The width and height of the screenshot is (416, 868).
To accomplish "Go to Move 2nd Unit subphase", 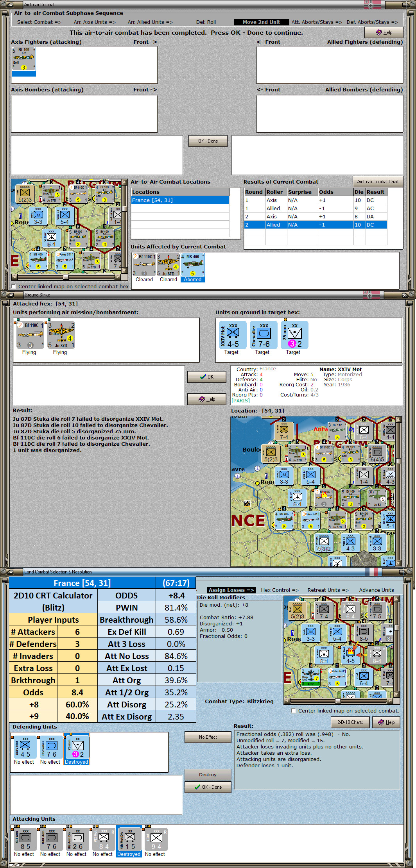I will pos(261,22).
